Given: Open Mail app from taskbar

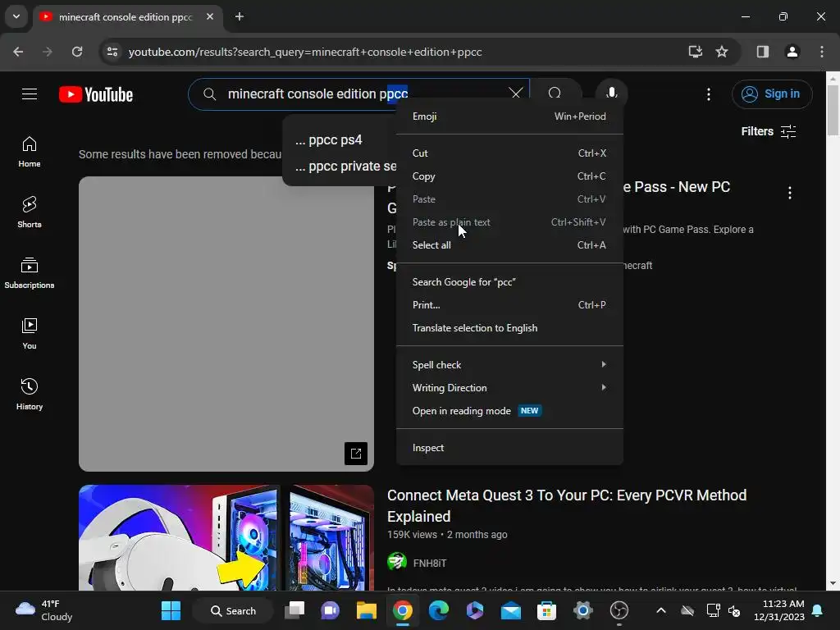Looking at the screenshot, I should [511, 610].
